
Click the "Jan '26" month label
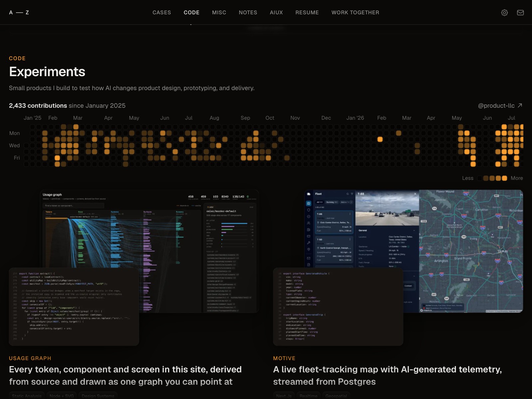(x=355, y=118)
